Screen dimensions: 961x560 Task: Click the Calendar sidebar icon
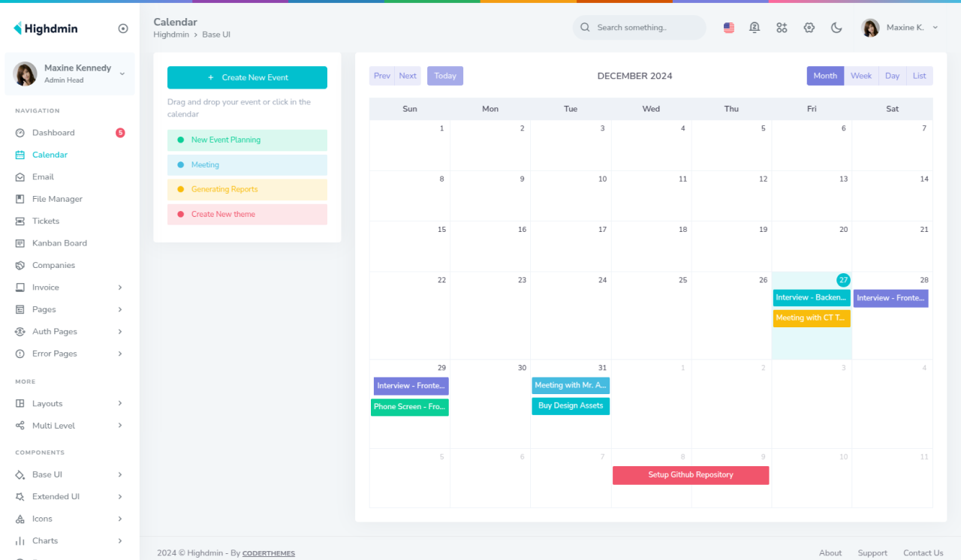pos(20,155)
